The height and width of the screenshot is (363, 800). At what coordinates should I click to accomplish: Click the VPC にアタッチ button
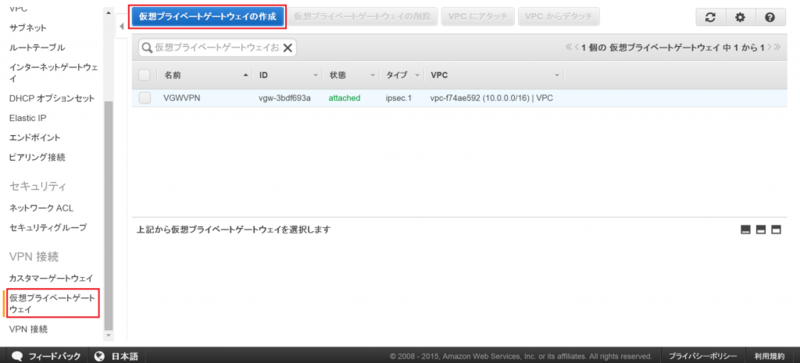(478, 16)
